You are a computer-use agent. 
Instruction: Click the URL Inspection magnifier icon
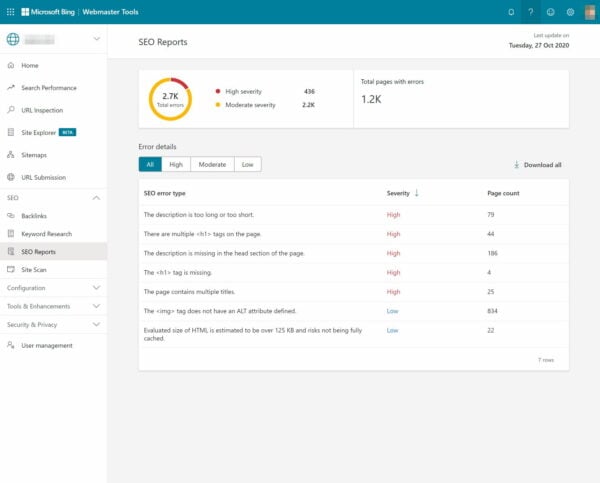point(11,110)
